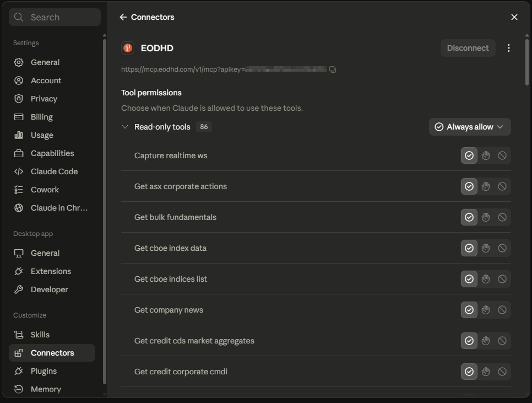
Task: Open the Memory page
Action: (x=52, y=389)
